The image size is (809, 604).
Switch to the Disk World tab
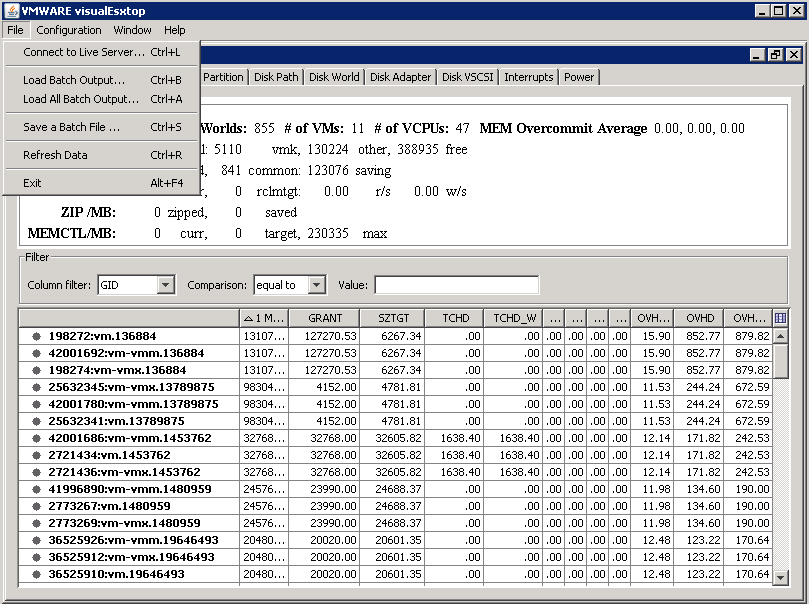pos(334,77)
